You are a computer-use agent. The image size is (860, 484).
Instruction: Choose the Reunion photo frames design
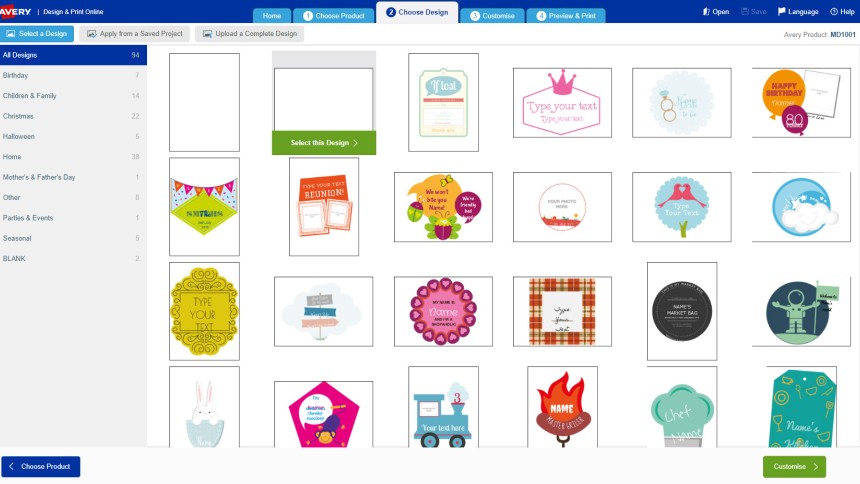(324, 207)
